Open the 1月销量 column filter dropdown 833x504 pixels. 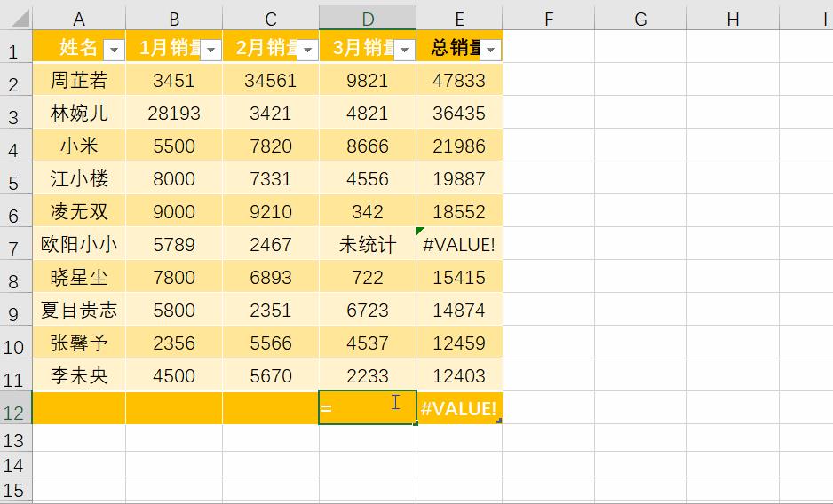211,51
